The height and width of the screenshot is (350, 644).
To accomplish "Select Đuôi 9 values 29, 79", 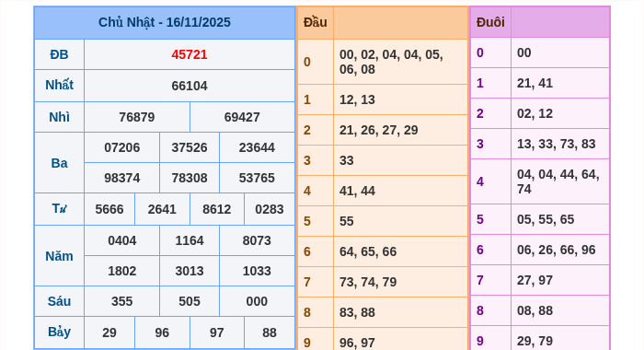I will click(535, 342).
